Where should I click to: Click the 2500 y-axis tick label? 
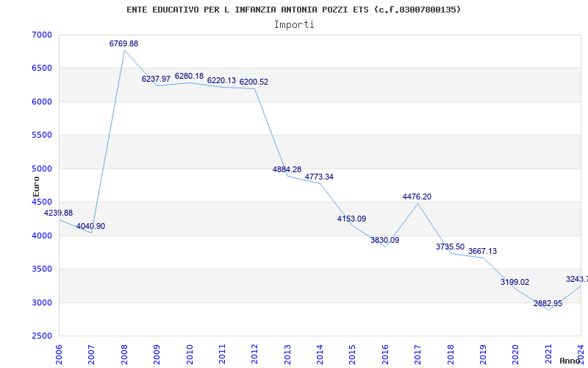(41, 336)
